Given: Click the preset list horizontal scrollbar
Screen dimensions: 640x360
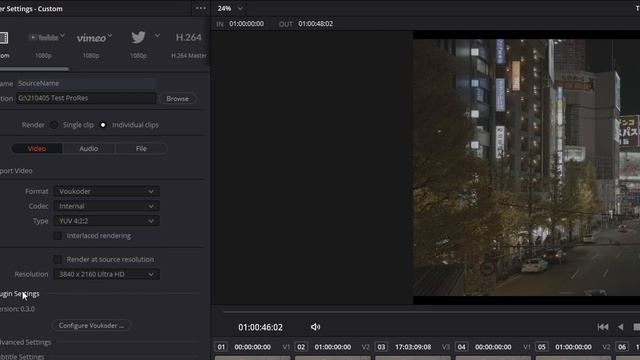Looking at the screenshot, I should (34, 69).
